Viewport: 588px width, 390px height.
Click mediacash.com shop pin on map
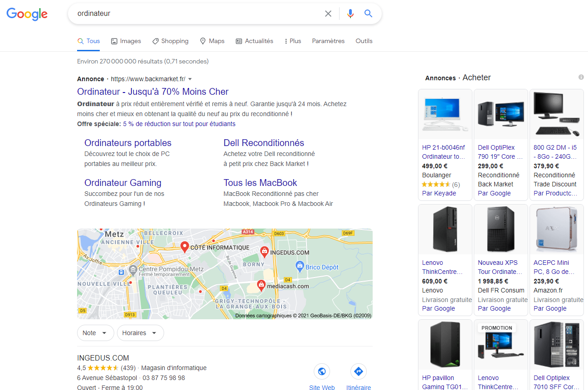(261, 286)
